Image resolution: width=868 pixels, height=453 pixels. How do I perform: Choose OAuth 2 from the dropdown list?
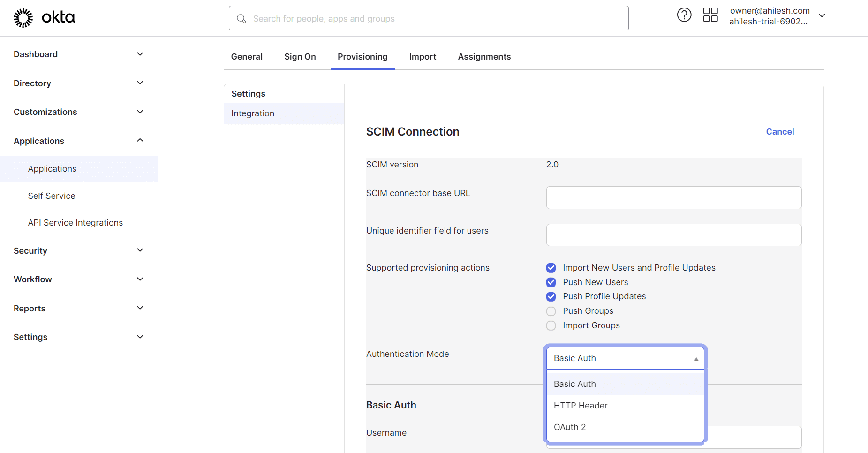click(570, 427)
